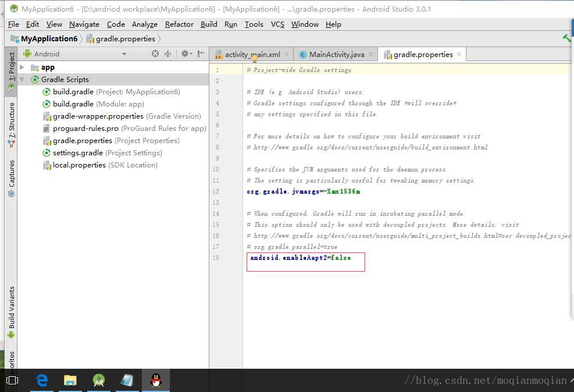Click MyApplication6 breadcrumb in navigation bar
This screenshot has height=392, width=574.
click(x=44, y=39)
